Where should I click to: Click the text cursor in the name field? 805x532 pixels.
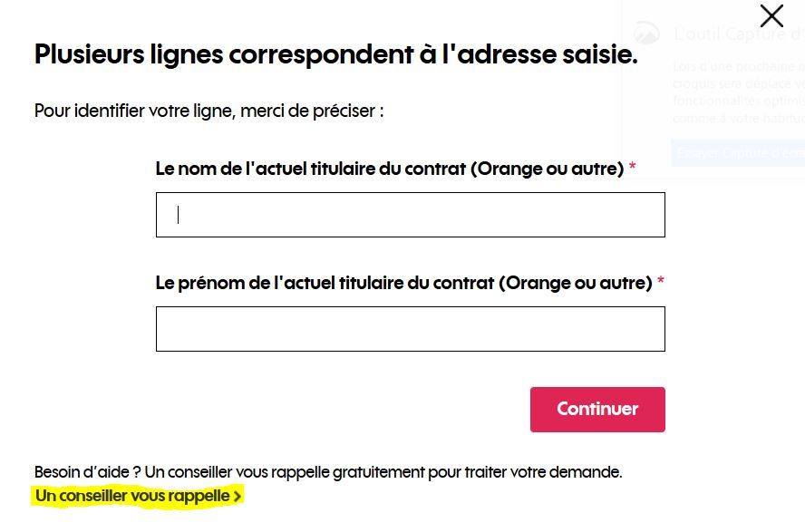[x=179, y=214]
